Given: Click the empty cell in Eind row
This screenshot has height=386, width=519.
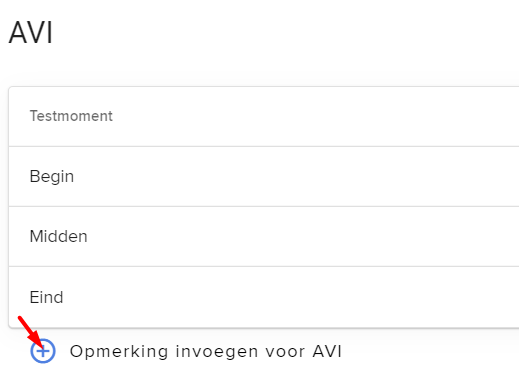Looking at the screenshot, I should click(x=300, y=297).
